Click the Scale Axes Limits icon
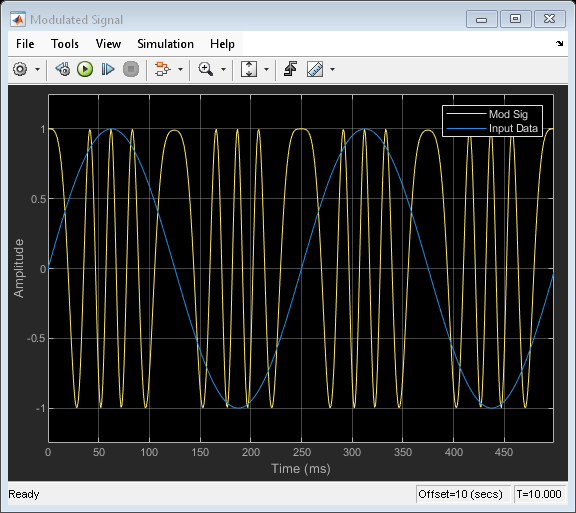 pyautogui.click(x=249, y=69)
